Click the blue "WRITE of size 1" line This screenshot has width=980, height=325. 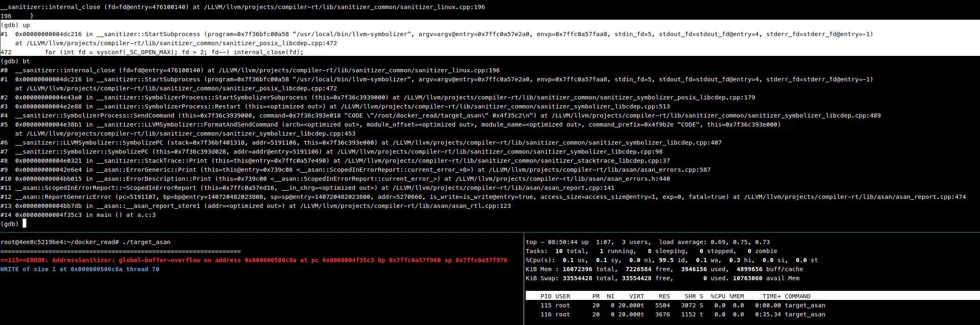point(80,269)
